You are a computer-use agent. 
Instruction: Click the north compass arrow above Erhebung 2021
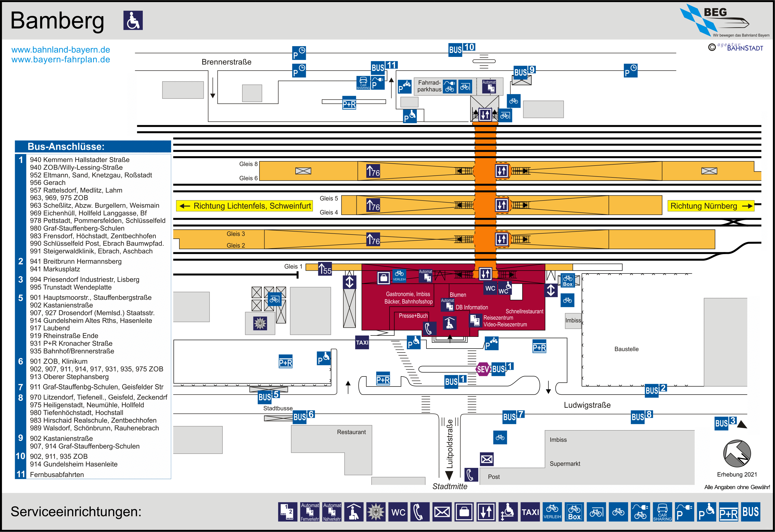click(737, 453)
